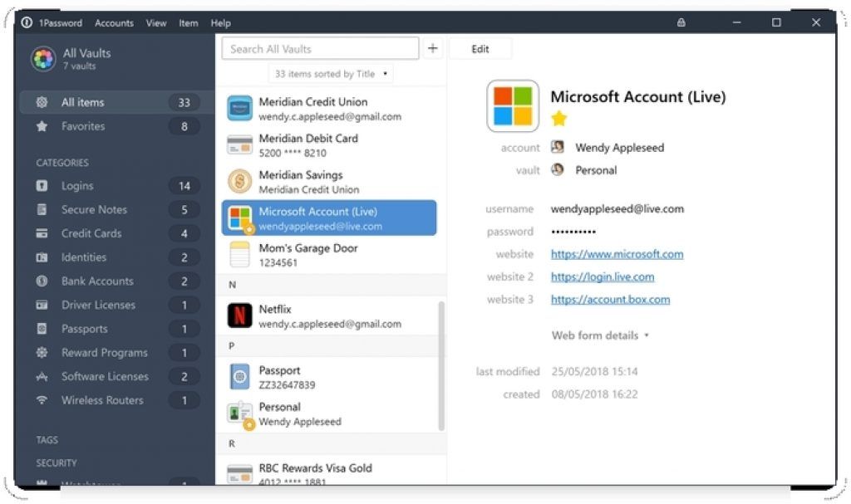This screenshot has width=851, height=504.
Task: Click the All items gear icon
Action: point(42,102)
